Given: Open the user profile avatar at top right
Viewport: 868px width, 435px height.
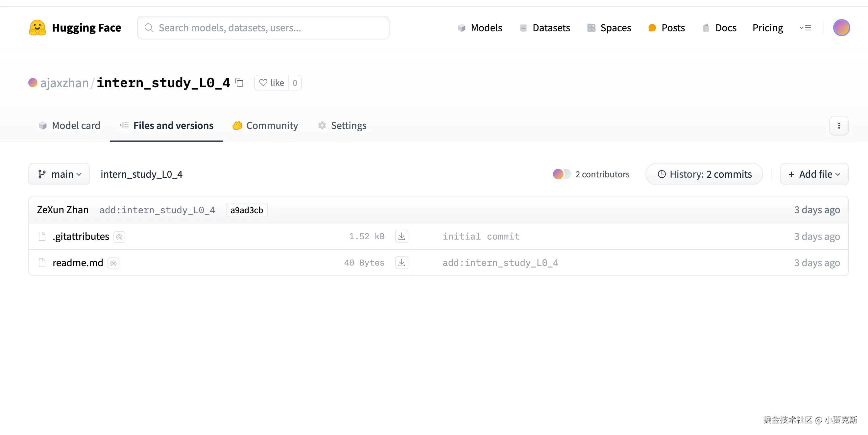Looking at the screenshot, I should tap(841, 28).
